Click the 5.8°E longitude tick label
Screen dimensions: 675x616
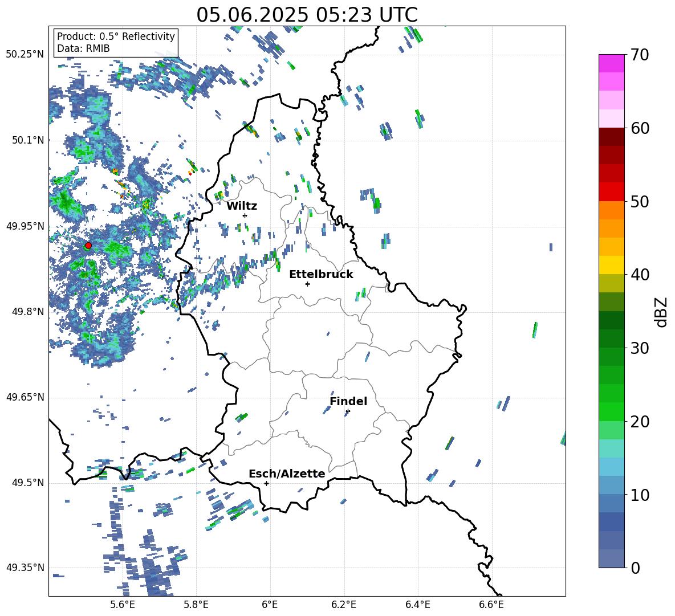tap(196, 605)
